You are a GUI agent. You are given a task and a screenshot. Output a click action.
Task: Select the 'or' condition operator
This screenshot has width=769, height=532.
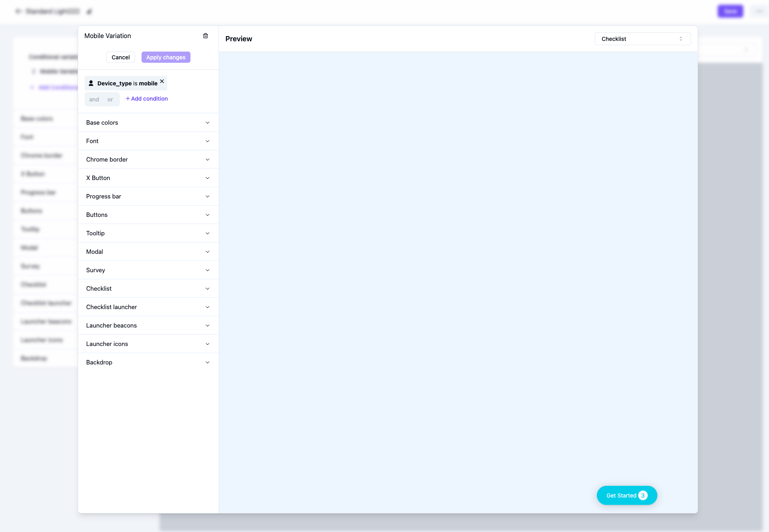point(110,99)
